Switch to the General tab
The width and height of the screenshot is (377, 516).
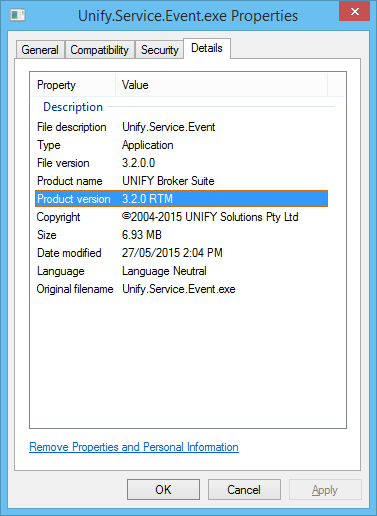40,50
